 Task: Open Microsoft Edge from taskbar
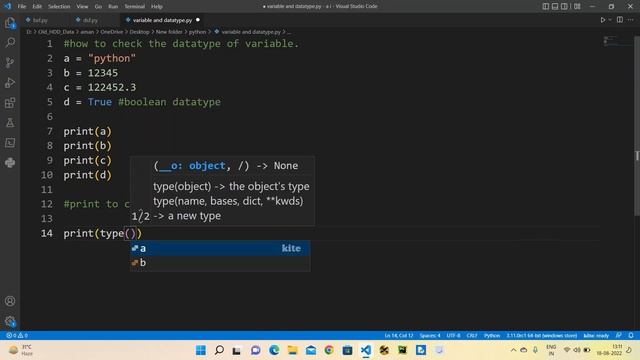click(274, 350)
